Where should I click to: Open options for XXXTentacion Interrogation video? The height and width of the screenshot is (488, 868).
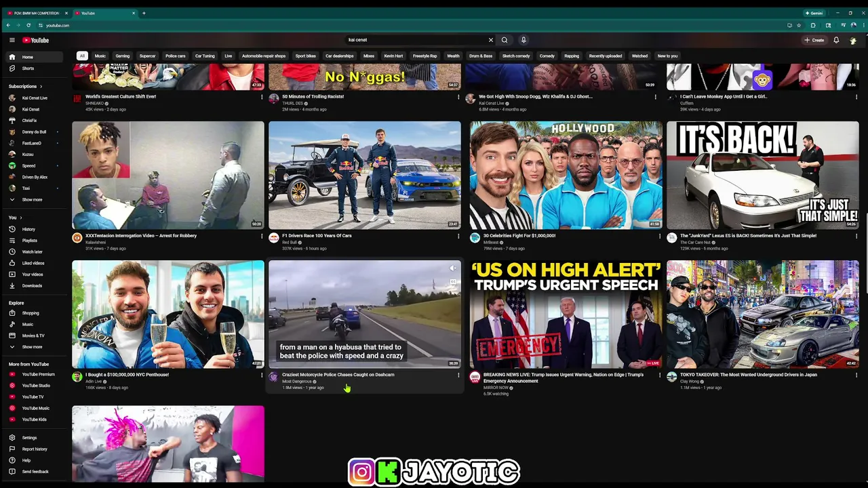[262, 237]
